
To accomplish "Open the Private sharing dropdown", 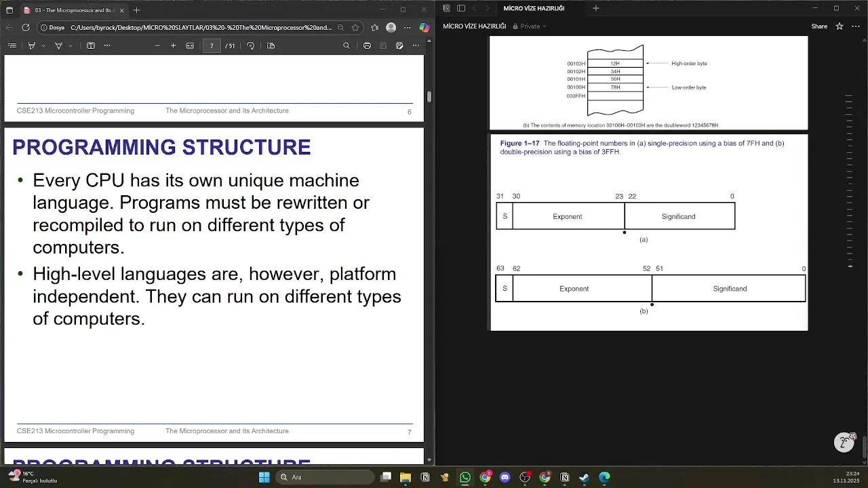I will pos(530,26).
